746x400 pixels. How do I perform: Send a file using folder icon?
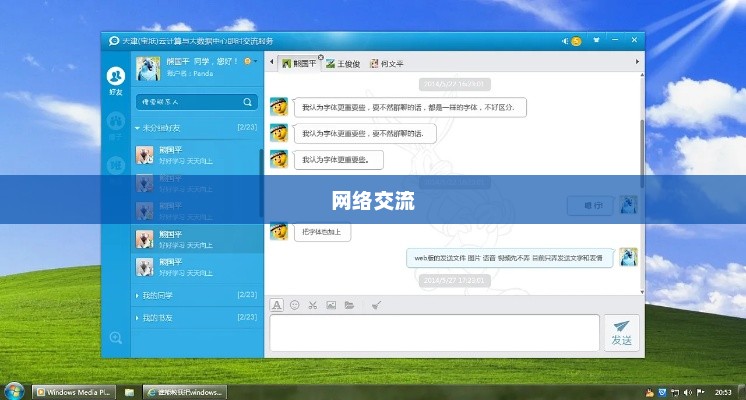click(350, 305)
